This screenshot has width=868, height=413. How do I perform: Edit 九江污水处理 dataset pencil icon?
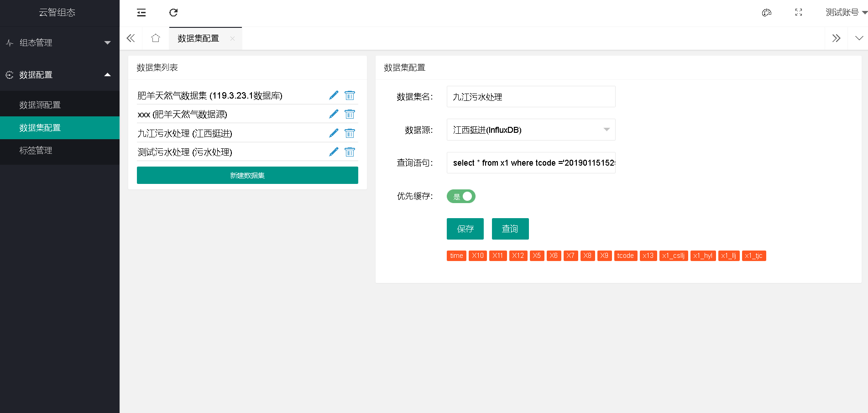334,133
